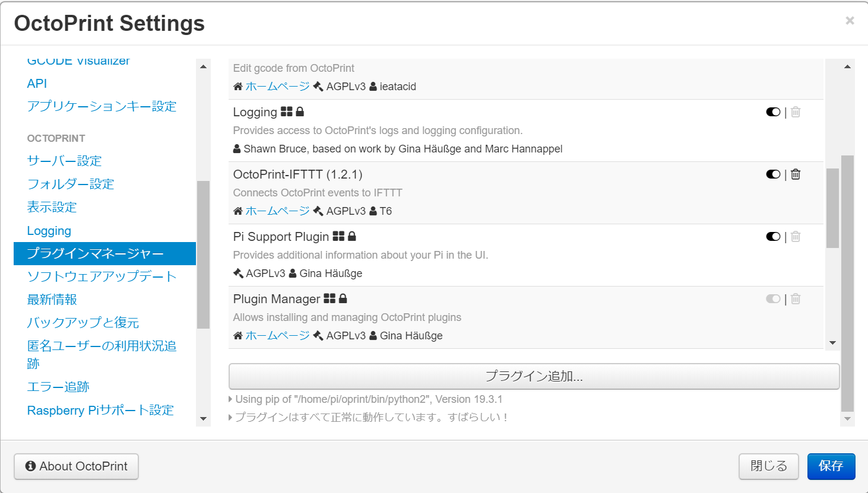Open the API settings section
The height and width of the screenshot is (493, 868).
click(x=37, y=84)
